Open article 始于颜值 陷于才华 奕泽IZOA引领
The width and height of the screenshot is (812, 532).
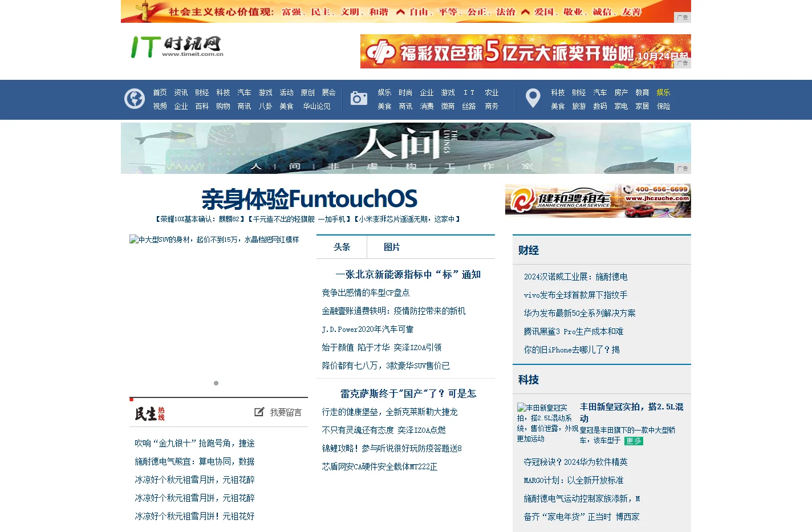(x=381, y=347)
